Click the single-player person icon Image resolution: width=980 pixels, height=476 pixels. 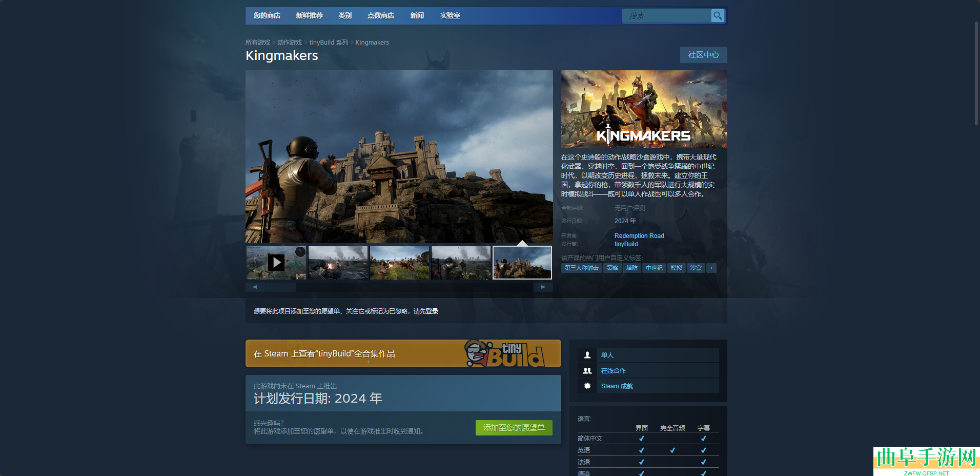coord(587,355)
